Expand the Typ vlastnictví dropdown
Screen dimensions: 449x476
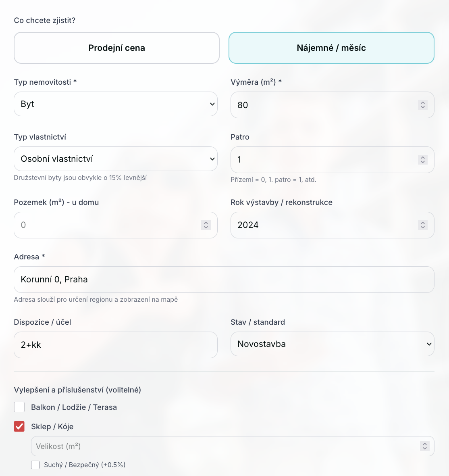click(x=116, y=159)
